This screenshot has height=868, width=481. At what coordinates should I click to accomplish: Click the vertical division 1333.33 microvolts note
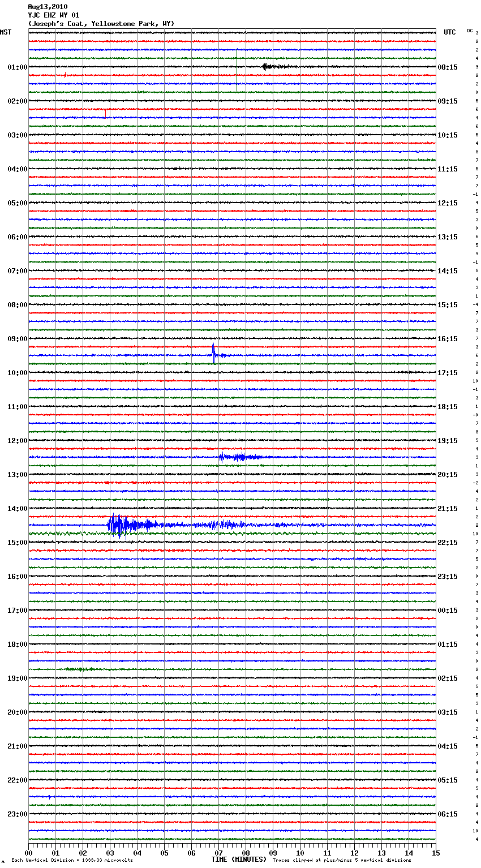[72, 860]
